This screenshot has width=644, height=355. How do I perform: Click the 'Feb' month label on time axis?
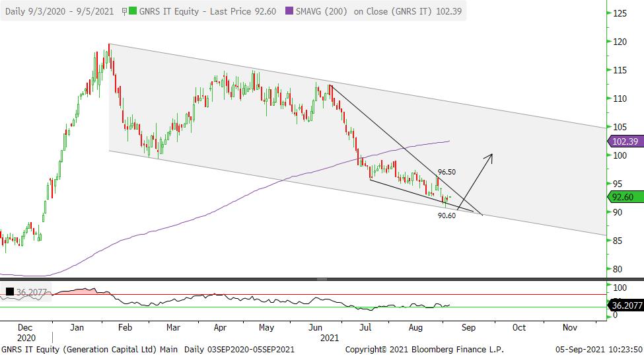(x=125, y=328)
